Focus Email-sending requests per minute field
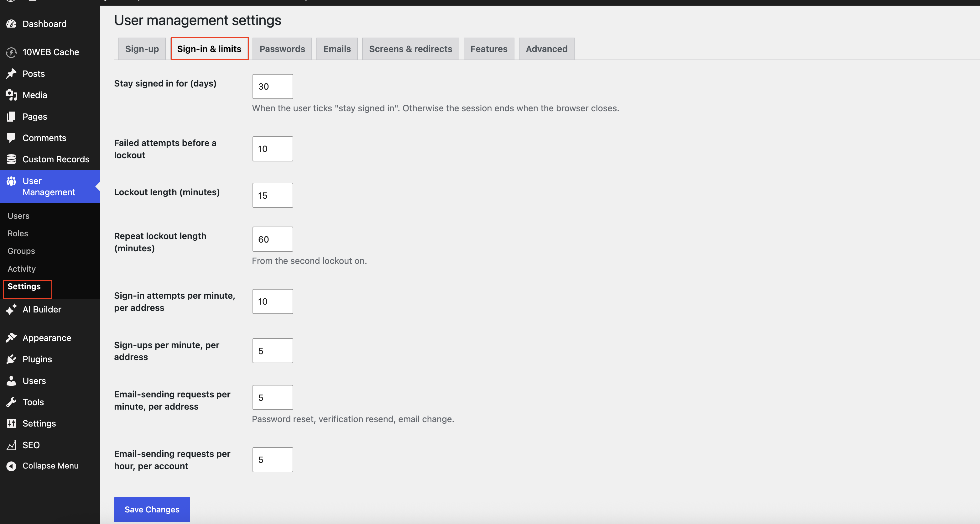980x524 pixels. pos(273,397)
